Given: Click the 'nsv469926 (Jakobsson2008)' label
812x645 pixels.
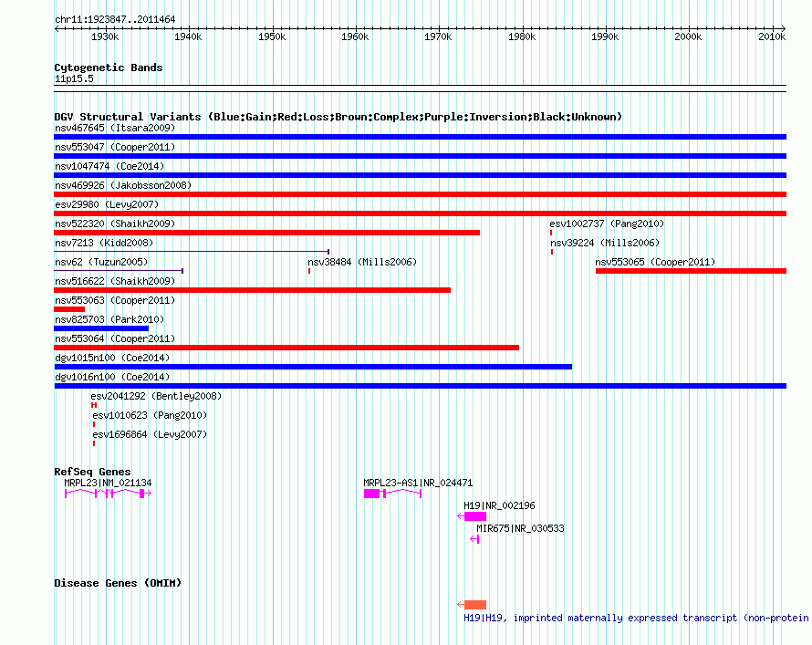Looking at the screenshot, I should point(123,185).
